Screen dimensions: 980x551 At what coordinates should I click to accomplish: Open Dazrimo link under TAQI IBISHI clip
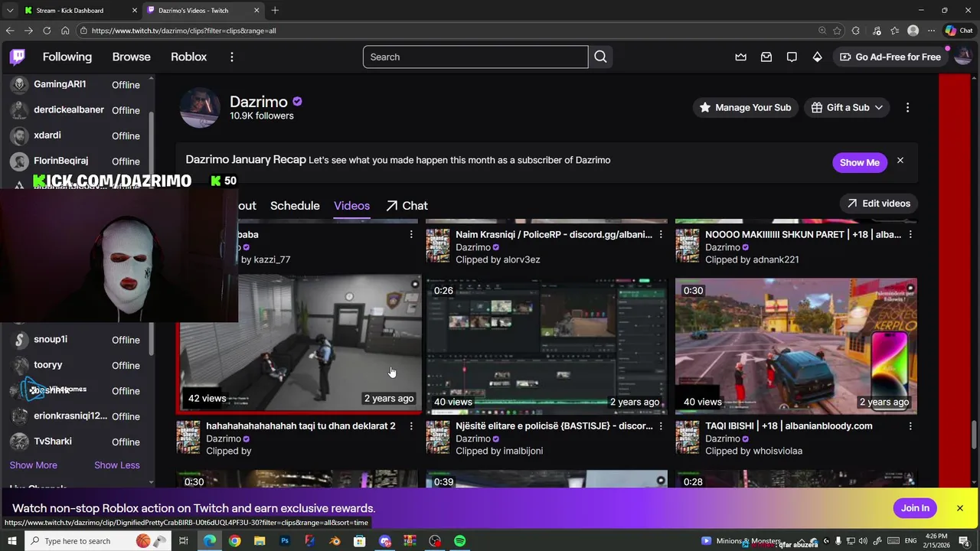point(722,439)
